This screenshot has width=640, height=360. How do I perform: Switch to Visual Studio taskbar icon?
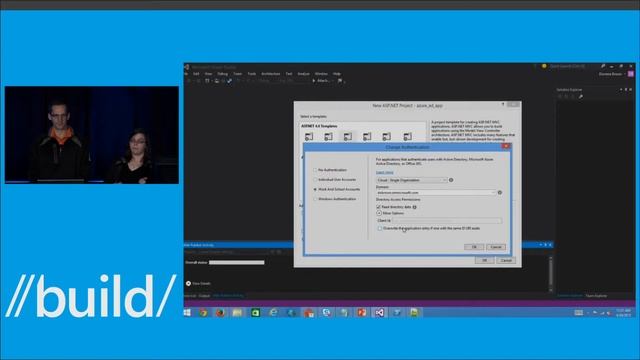pos(380,313)
